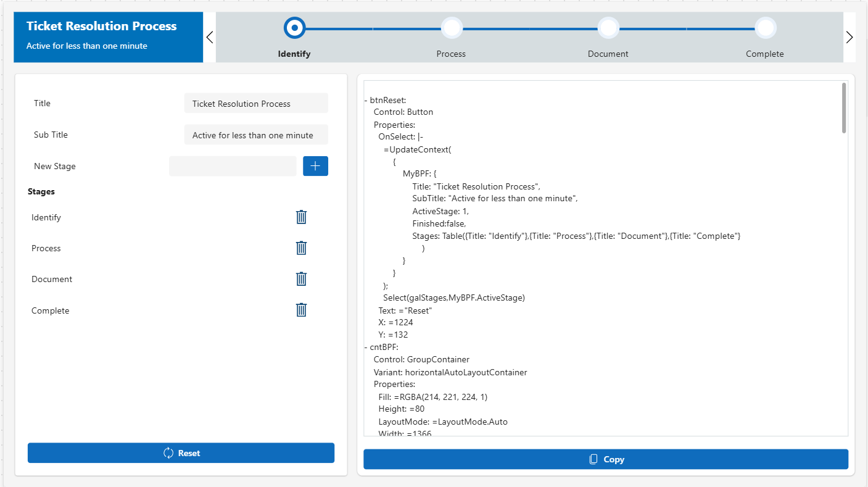Click the Process label under progress bar
The height and width of the screenshot is (487, 868).
[451, 54]
